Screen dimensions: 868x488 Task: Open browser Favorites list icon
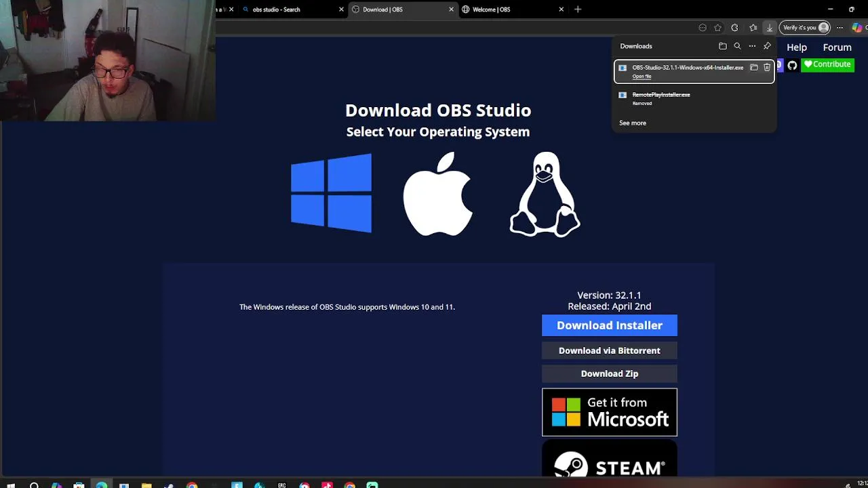click(753, 28)
